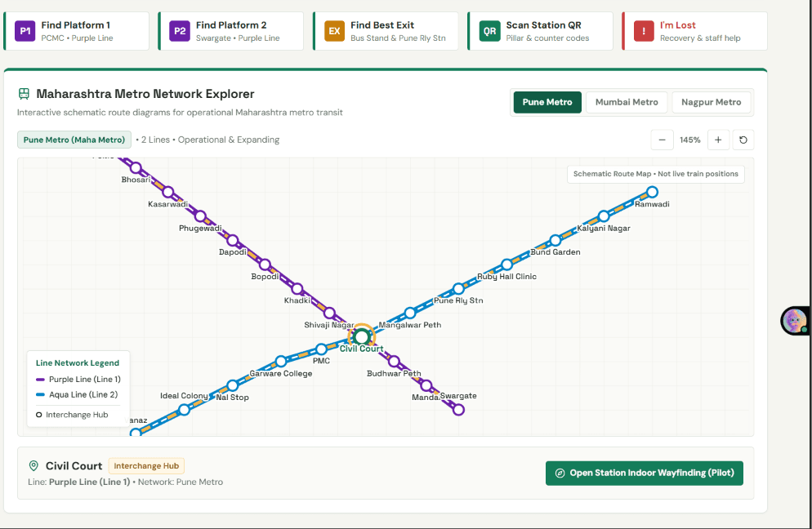Open Find Platform 2 card
The image size is (812, 529).
[231, 31]
